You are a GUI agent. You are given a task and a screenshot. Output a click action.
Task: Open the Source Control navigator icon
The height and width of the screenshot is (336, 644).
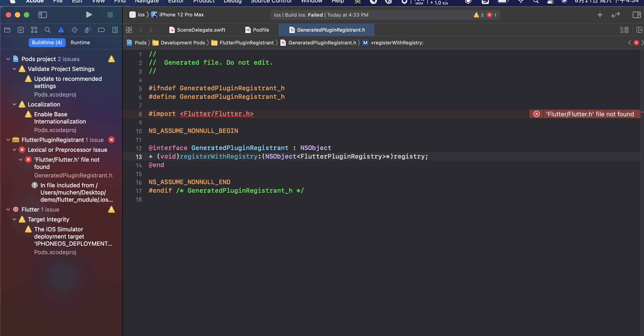(20, 30)
